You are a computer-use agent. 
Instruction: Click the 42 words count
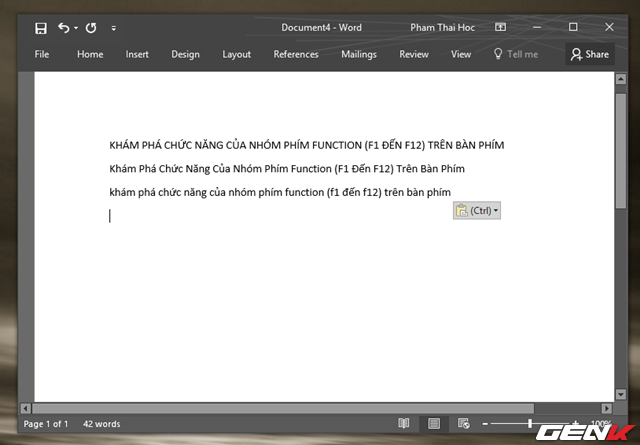point(102,424)
